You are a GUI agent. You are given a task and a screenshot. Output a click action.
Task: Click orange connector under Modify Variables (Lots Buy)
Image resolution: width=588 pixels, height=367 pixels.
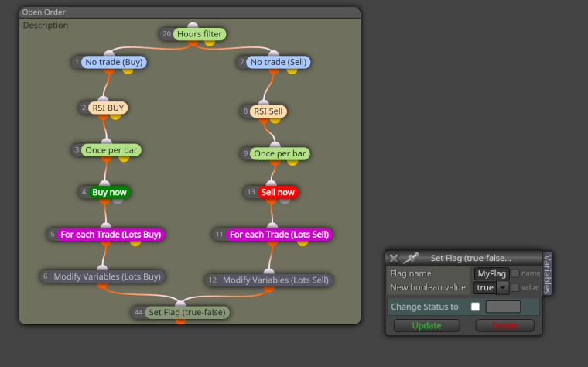[102, 285]
